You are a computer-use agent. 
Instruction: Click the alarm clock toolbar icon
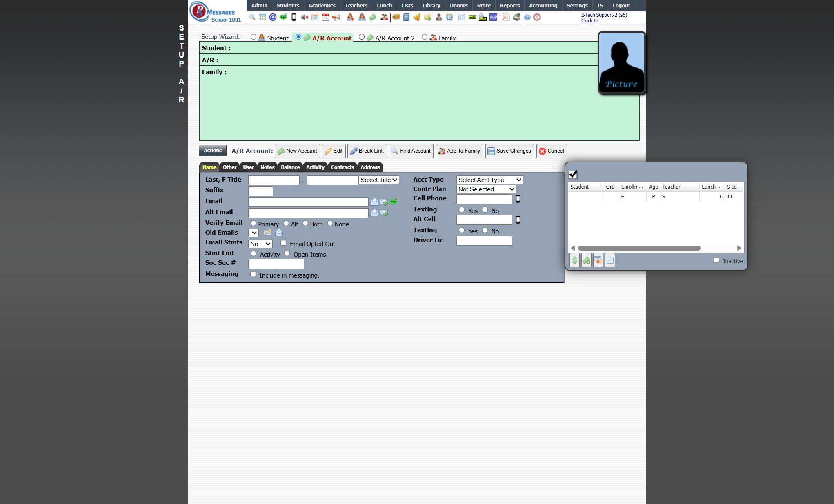(449, 17)
